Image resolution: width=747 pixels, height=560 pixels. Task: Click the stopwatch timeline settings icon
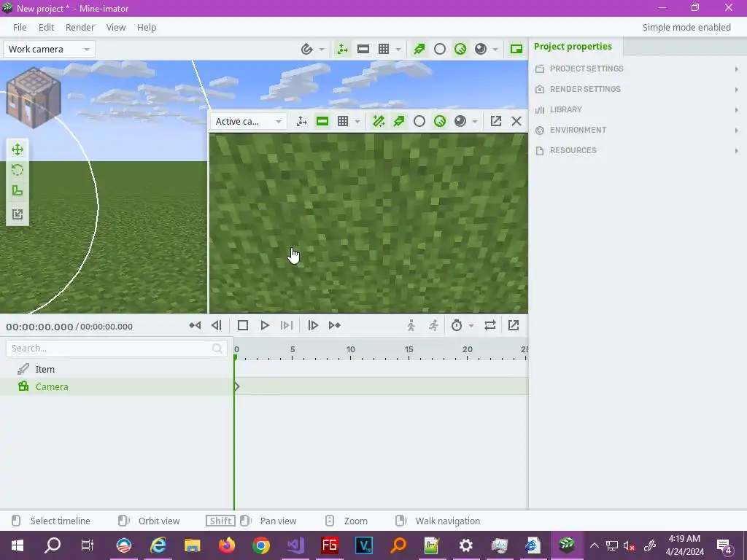click(457, 325)
